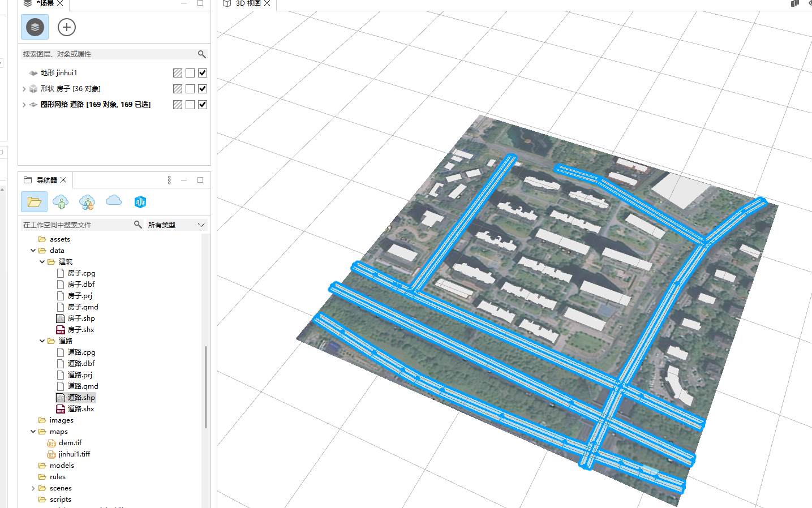Select the 导航器 tab
Image resolution: width=812 pixels, height=508 pixels.
[46, 180]
